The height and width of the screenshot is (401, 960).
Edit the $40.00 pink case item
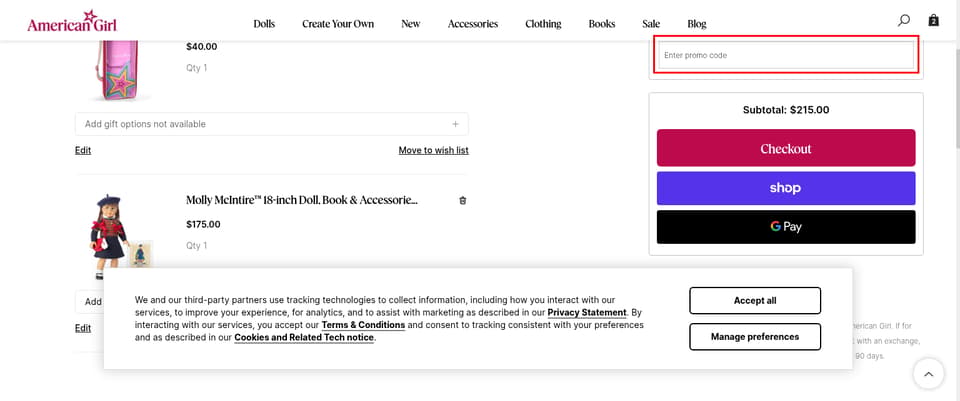point(83,150)
